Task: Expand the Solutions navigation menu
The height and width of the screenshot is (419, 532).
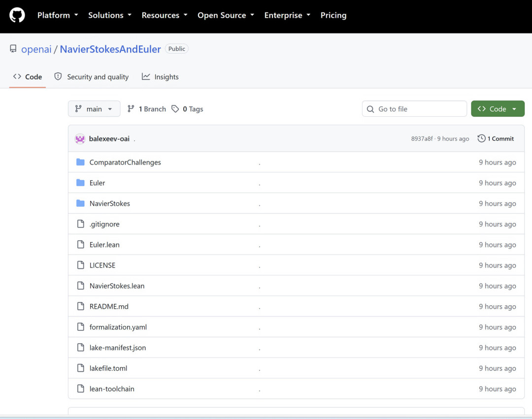Action: [110, 15]
